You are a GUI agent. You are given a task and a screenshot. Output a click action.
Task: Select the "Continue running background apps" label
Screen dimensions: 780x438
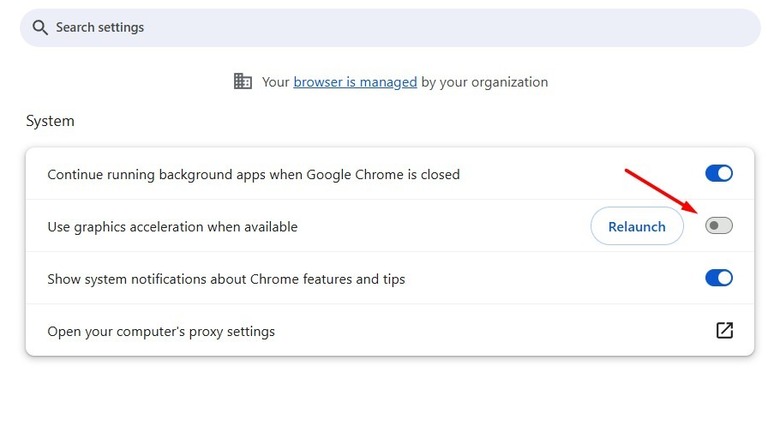[253, 174]
